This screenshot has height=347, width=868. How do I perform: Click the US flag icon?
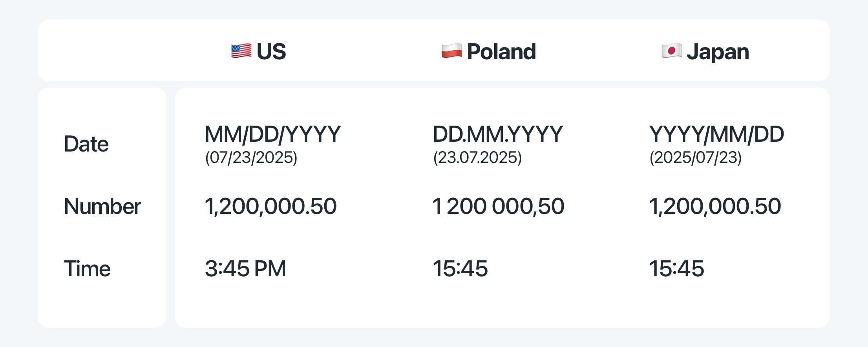coord(241,51)
